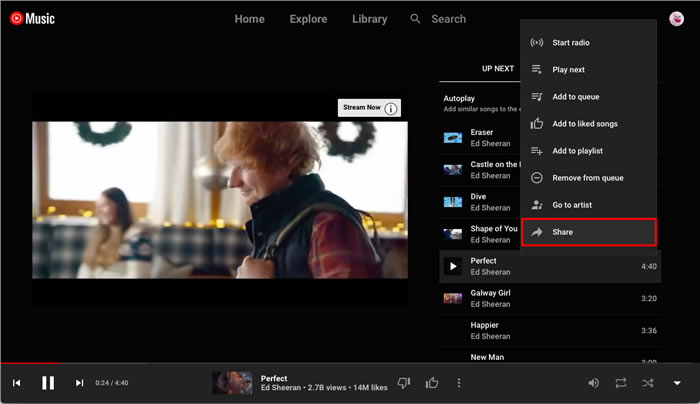Toggle repeat mode
Image resolution: width=700 pixels, height=404 pixels.
click(x=621, y=383)
